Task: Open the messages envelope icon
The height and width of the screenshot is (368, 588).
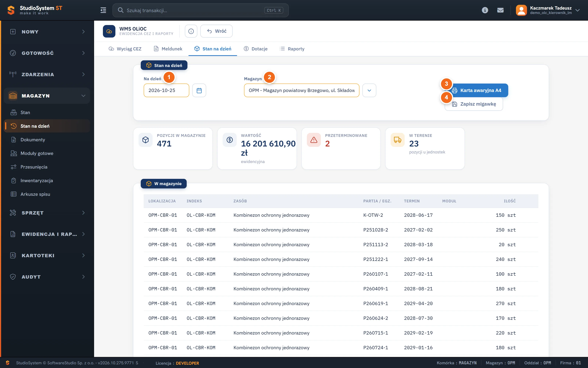Action: coord(500,10)
